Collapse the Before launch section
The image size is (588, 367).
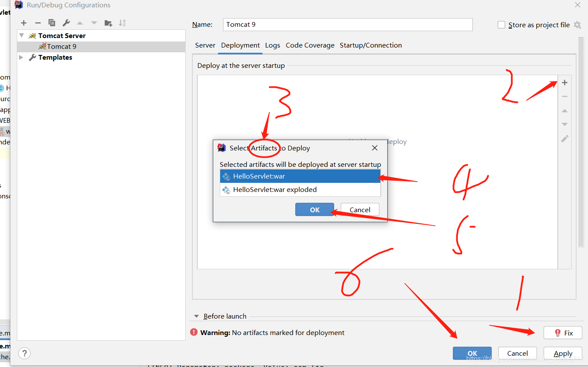pyautogui.click(x=197, y=316)
